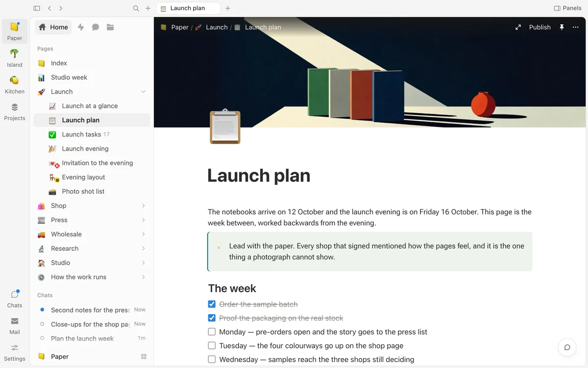Screen dimensions: 588x368
Task: Add a new tab with plus
Action: pos(228,8)
